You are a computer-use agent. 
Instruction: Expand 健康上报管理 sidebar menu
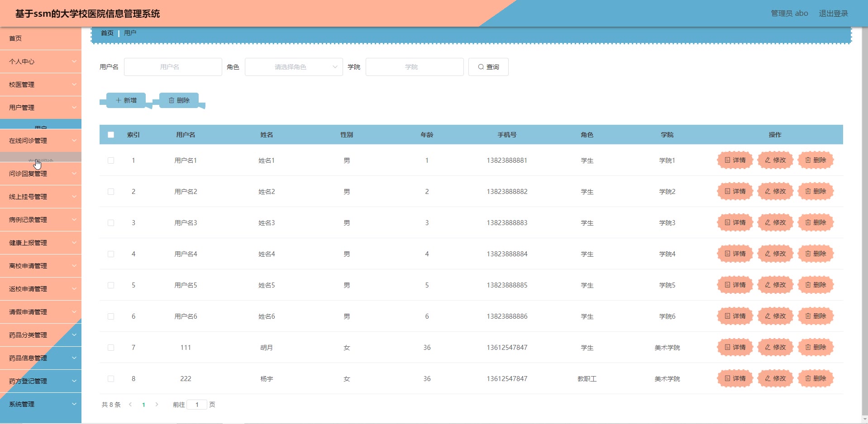click(41, 243)
